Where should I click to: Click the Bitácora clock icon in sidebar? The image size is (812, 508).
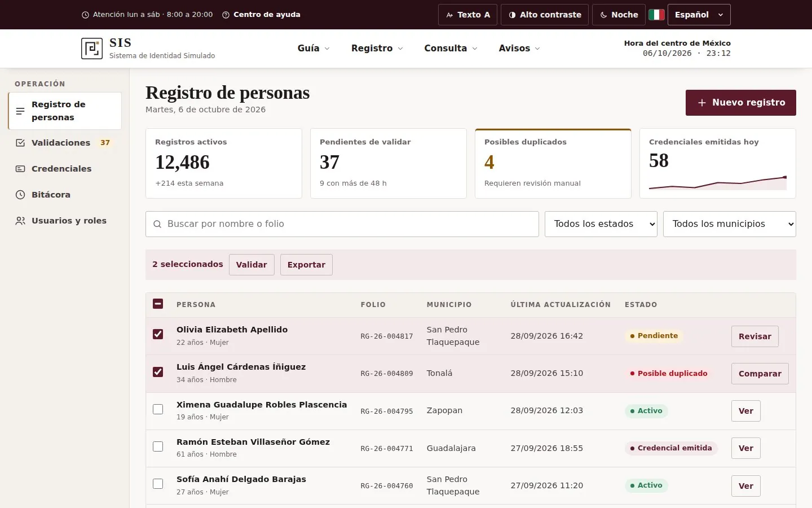click(20, 195)
